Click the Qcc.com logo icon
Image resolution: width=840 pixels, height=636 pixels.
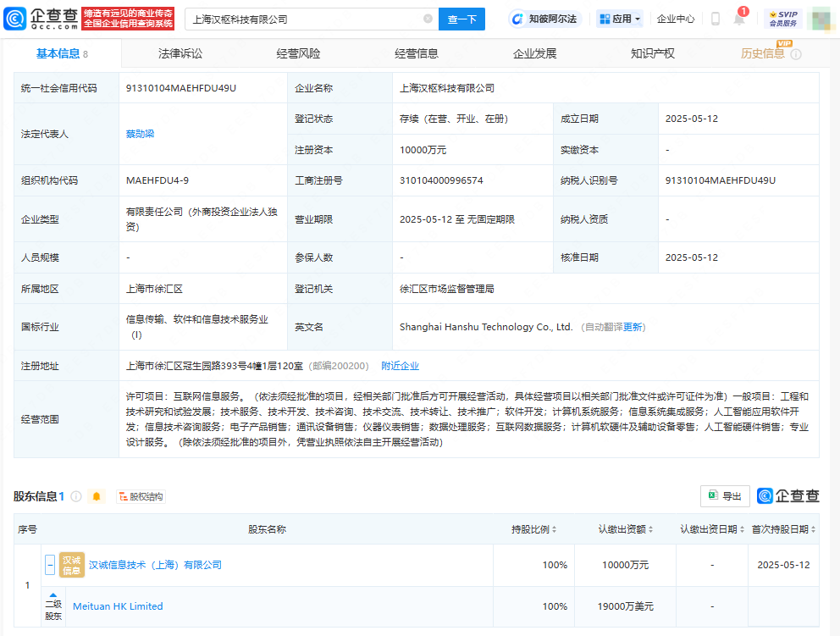(x=14, y=19)
